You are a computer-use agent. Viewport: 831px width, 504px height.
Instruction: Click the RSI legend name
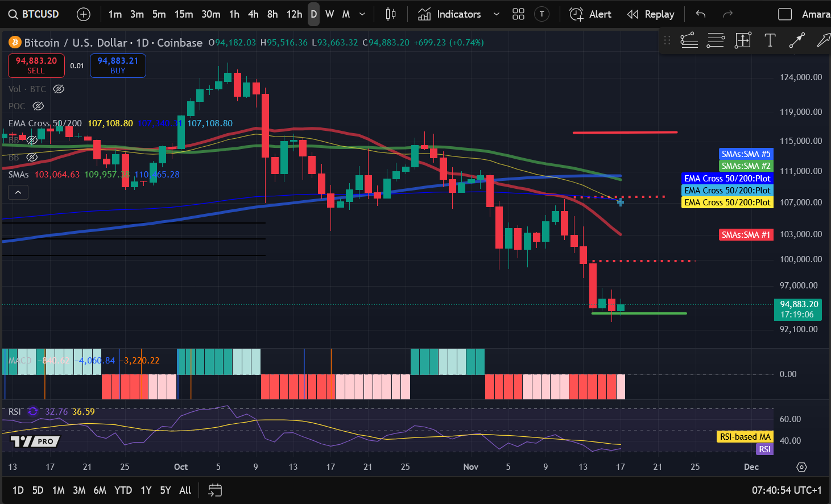point(15,412)
